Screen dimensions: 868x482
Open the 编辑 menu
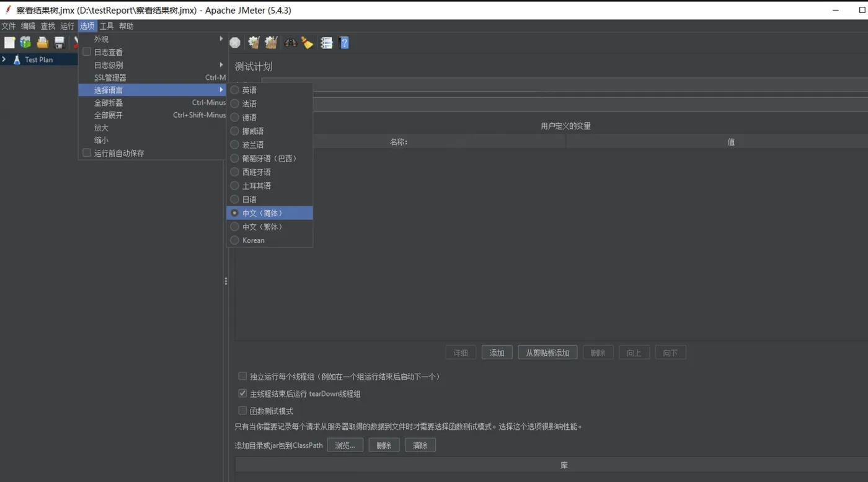(x=28, y=26)
